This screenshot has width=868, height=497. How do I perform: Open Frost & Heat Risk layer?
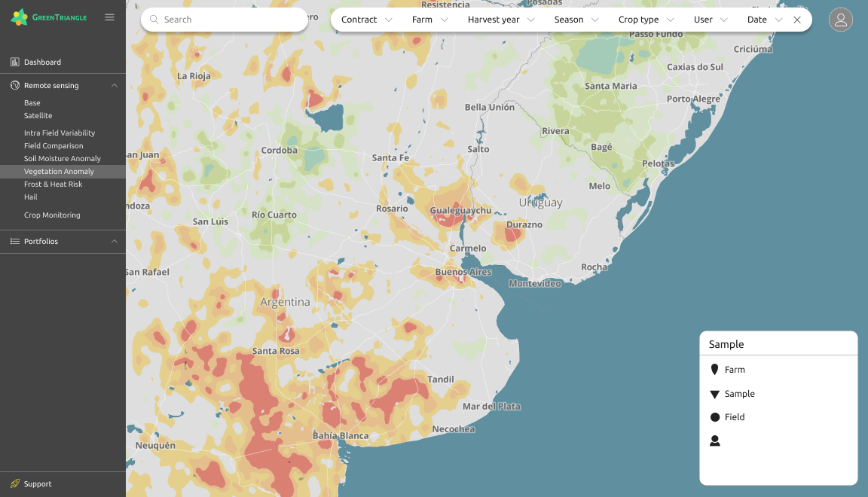click(53, 184)
